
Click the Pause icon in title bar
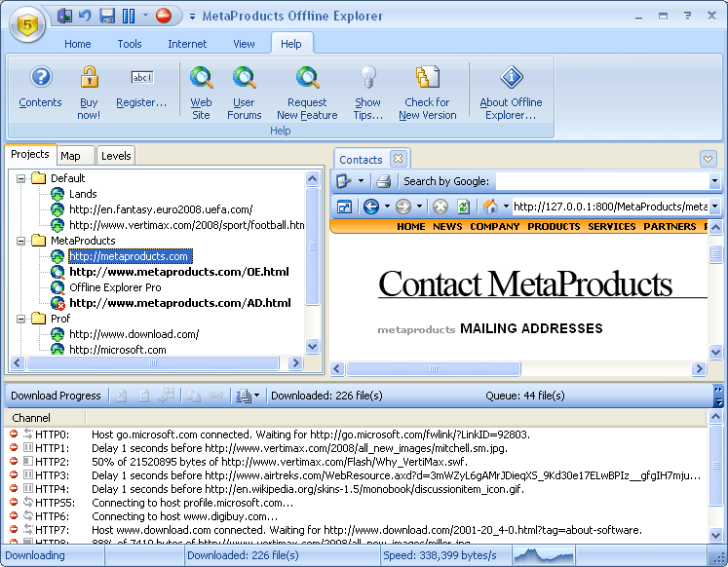click(129, 16)
